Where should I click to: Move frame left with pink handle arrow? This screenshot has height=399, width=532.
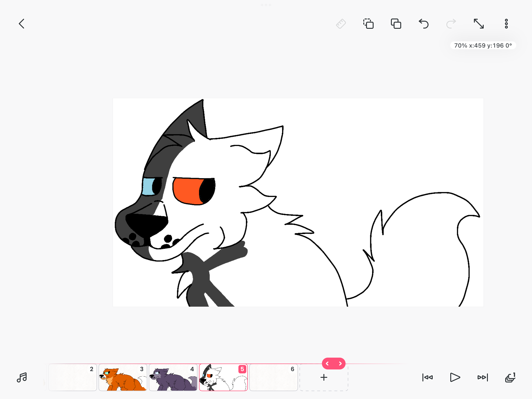coord(327,364)
